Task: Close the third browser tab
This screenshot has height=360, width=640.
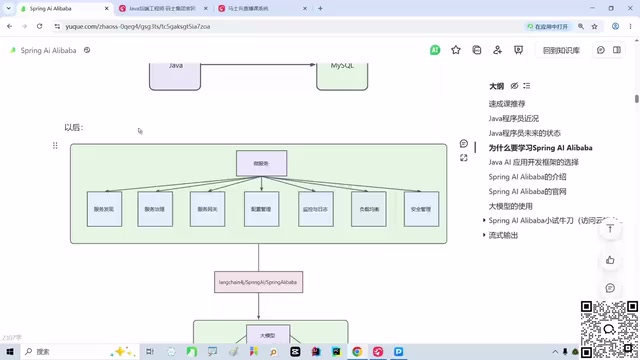Action: pyautogui.click(x=304, y=9)
